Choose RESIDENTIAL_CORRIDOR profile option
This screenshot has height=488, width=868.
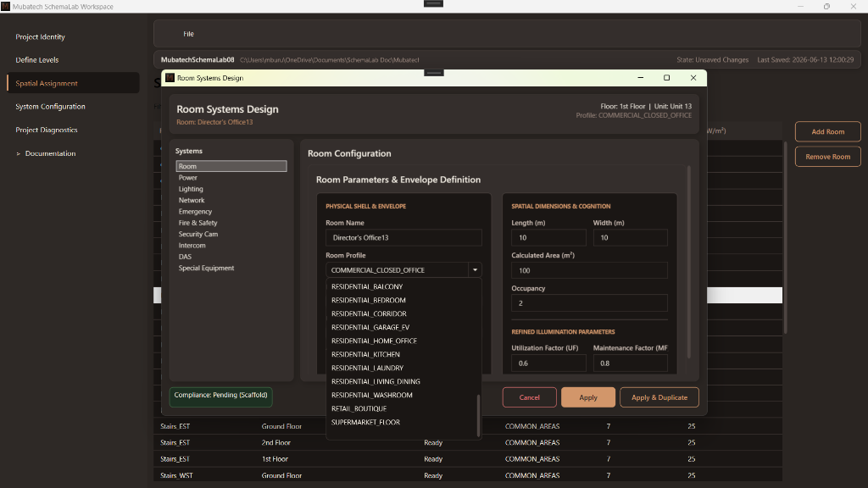coord(402,313)
